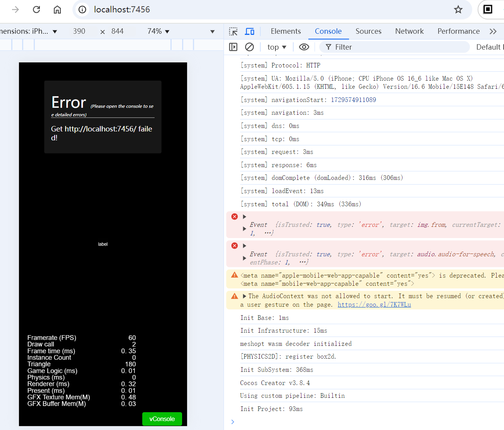
Task: Expand the second error message triangle
Action: pyautogui.click(x=244, y=245)
